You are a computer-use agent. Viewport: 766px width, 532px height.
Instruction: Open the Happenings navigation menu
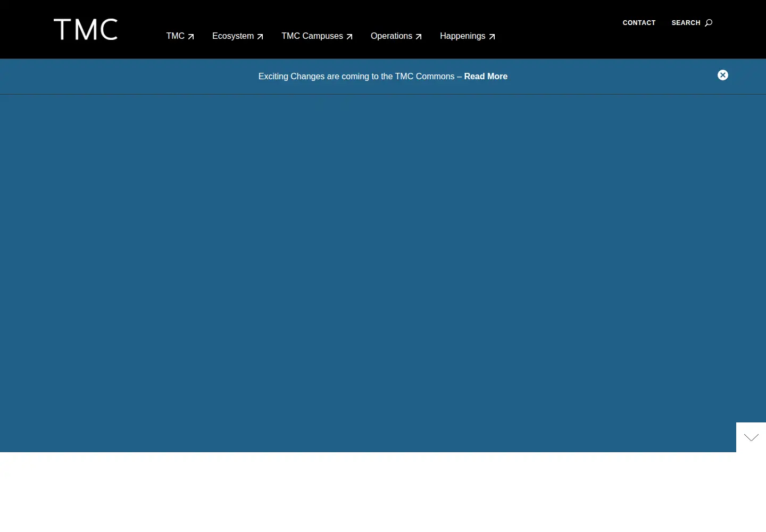click(x=468, y=36)
